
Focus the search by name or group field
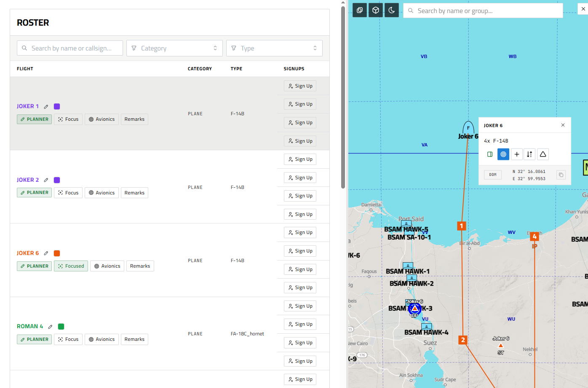click(x=483, y=11)
